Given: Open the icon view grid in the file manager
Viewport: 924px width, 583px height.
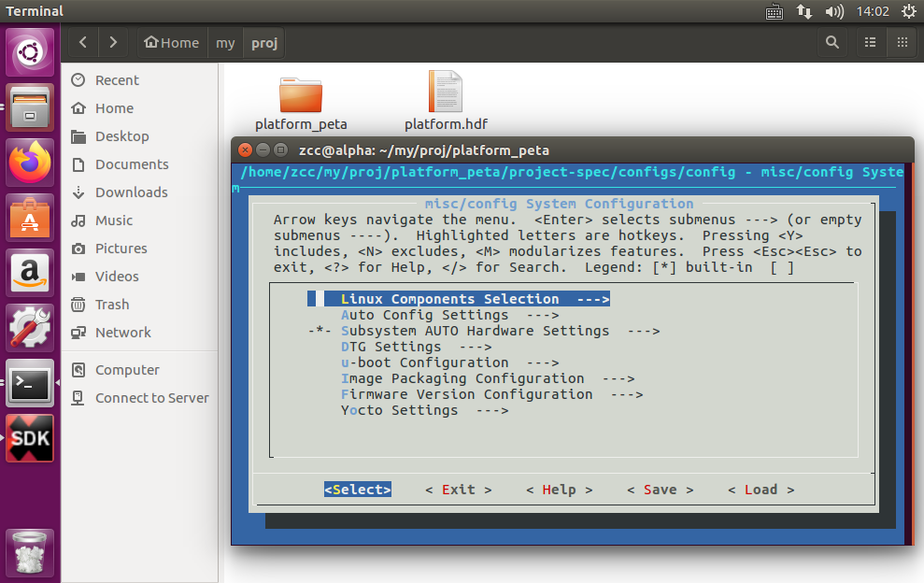Looking at the screenshot, I should (903, 42).
